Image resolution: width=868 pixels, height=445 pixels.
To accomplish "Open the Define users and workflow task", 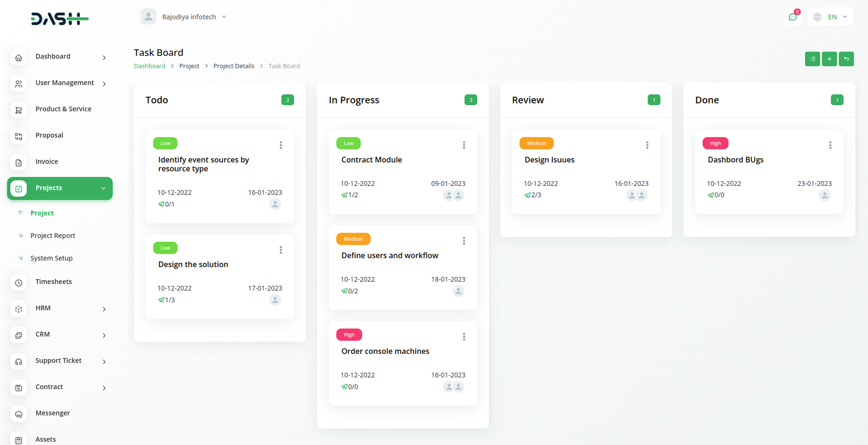I will pyautogui.click(x=390, y=256).
